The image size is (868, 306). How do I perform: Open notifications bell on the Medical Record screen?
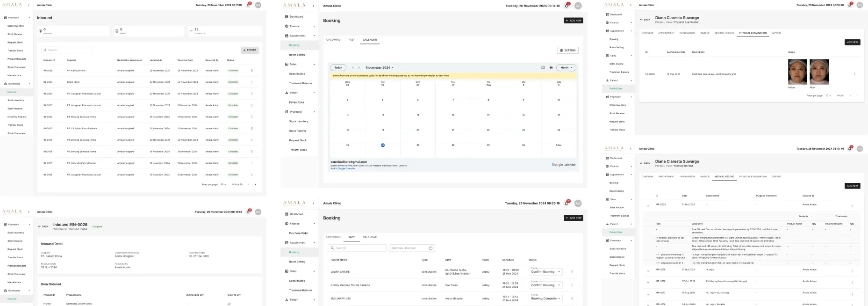click(850, 149)
